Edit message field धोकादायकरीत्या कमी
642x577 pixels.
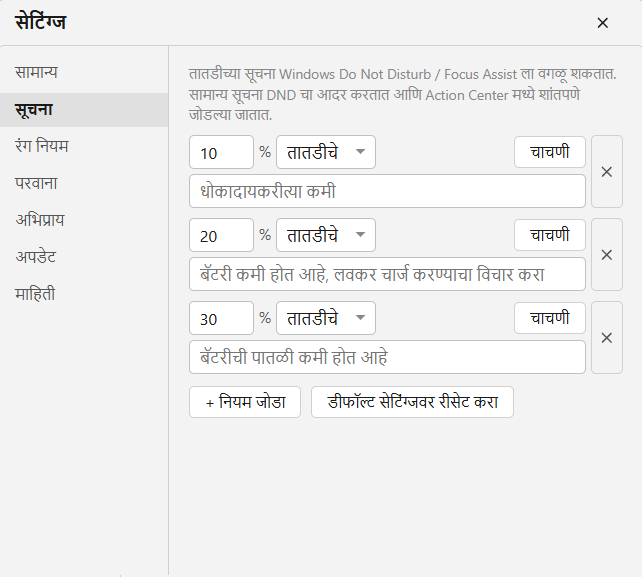tap(387, 191)
